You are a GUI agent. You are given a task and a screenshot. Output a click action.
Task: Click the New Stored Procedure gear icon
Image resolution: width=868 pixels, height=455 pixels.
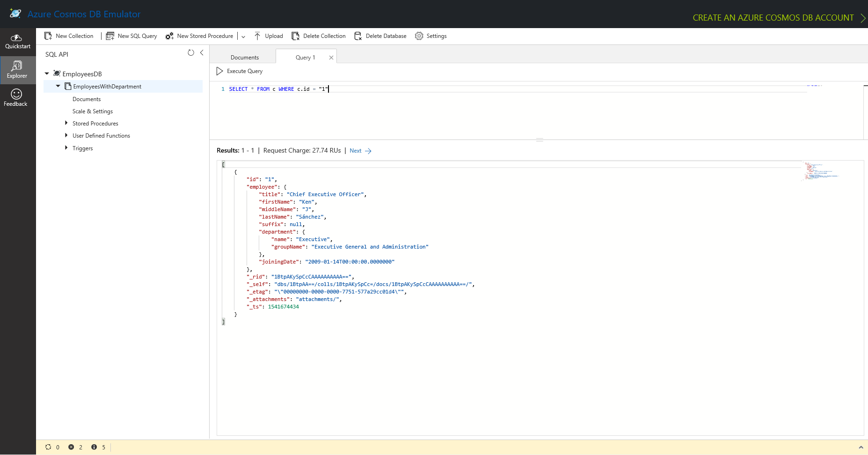pyautogui.click(x=169, y=36)
